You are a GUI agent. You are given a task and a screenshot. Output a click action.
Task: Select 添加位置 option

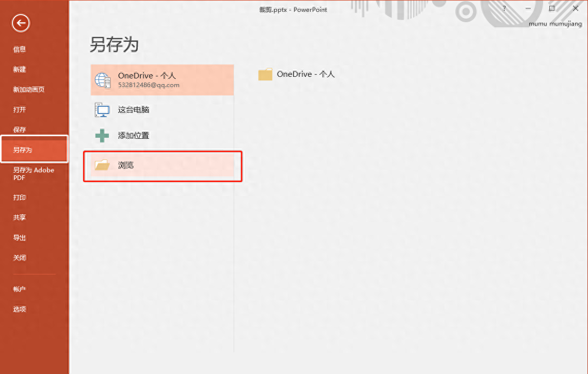click(x=162, y=136)
